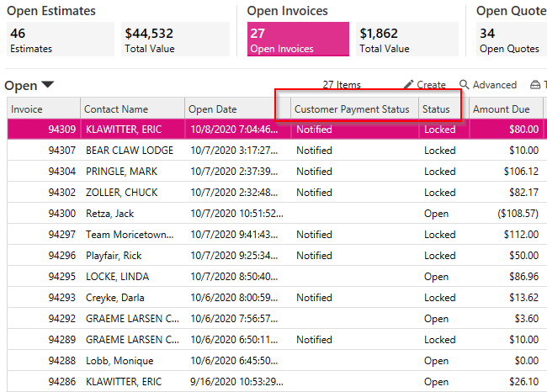Select invoice 94288 Lobb, Monique row
Screen dimensions: 547x392
277,361
